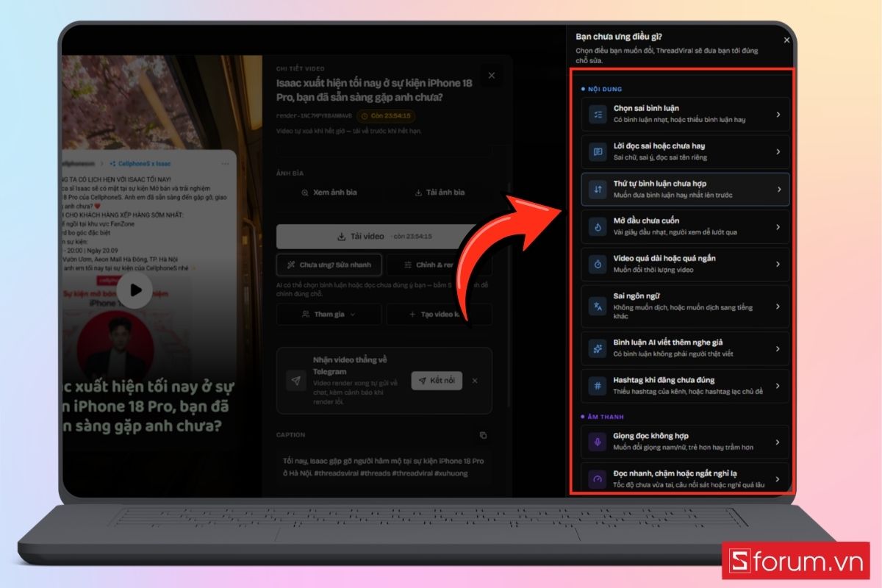The height and width of the screenshot is (588, 882).
Task: Open Bình luận AI viết thêm nghe giả chevron
Action: pos(778,348)
